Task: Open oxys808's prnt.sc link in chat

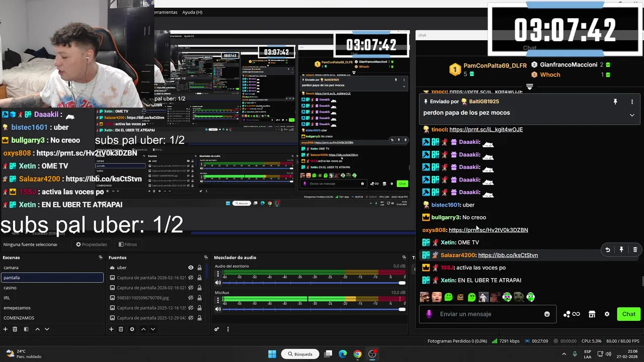Action: pyautogui.click(x=488, y=230)
